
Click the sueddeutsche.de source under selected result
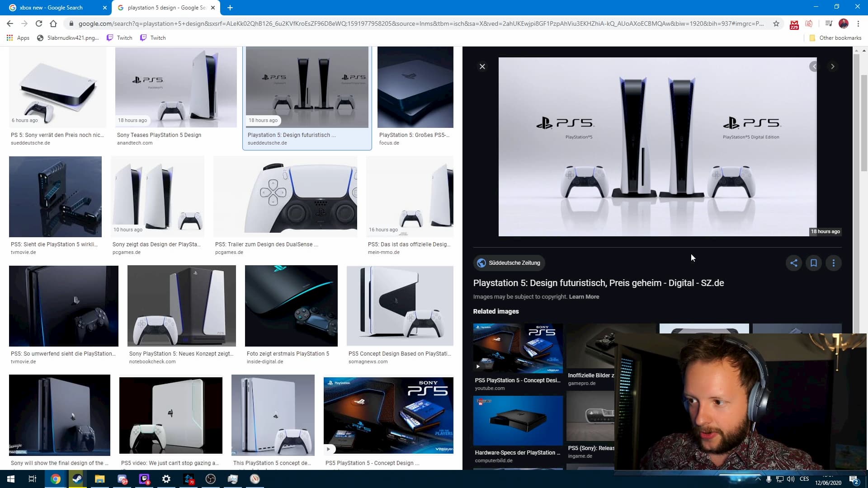point(267,143)
